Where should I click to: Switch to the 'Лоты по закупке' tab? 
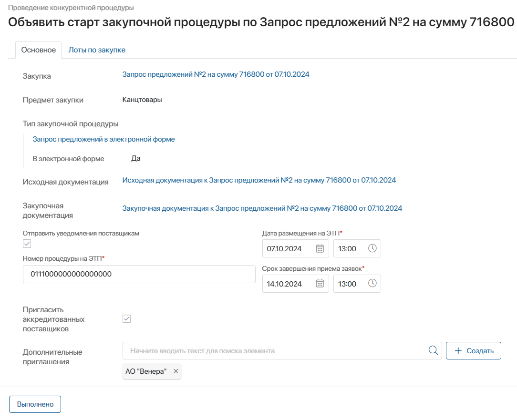tap(97, 50)
